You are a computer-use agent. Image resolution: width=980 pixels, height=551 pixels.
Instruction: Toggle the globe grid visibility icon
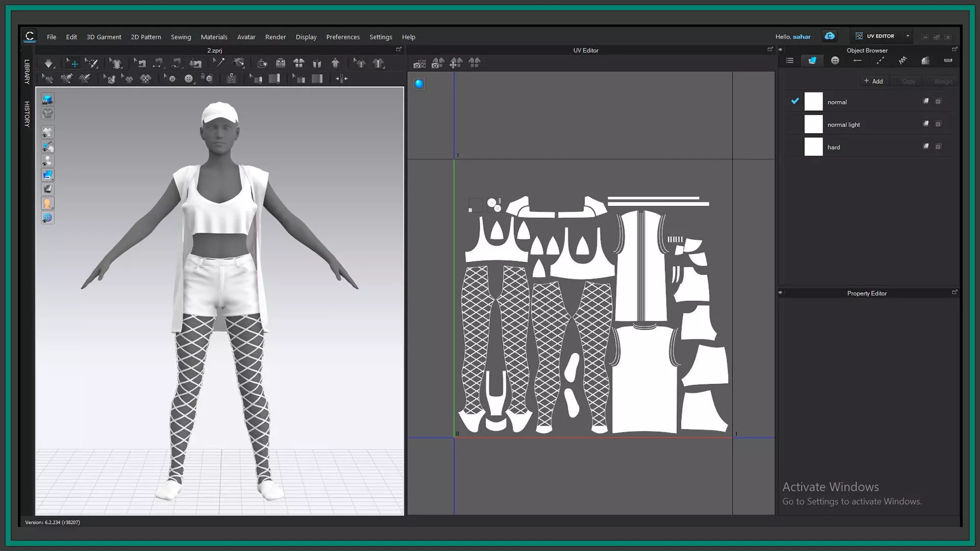tap(47, 218)
